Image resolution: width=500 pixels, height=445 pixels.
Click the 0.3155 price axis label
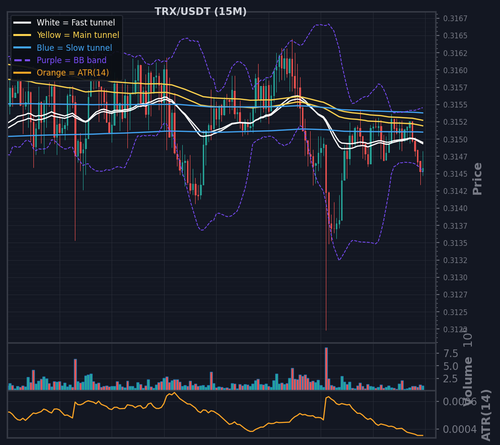[455, 105]
